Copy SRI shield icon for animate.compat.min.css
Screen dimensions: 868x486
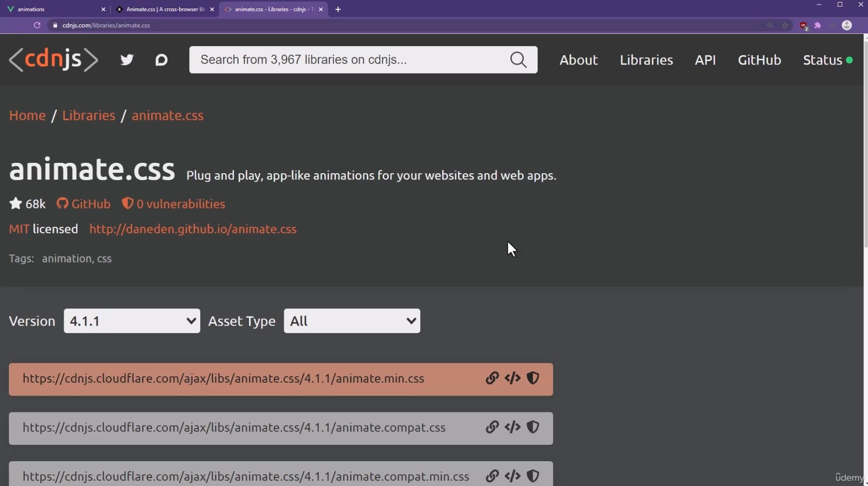point(533,476)
